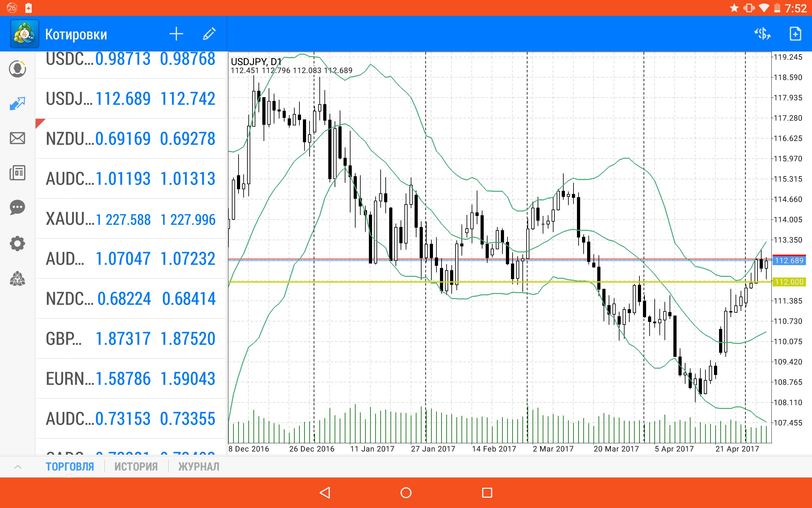Viewport: 812px width, 508px height.
Task: Tap the star status bar icon
Action: coord(734,8)
